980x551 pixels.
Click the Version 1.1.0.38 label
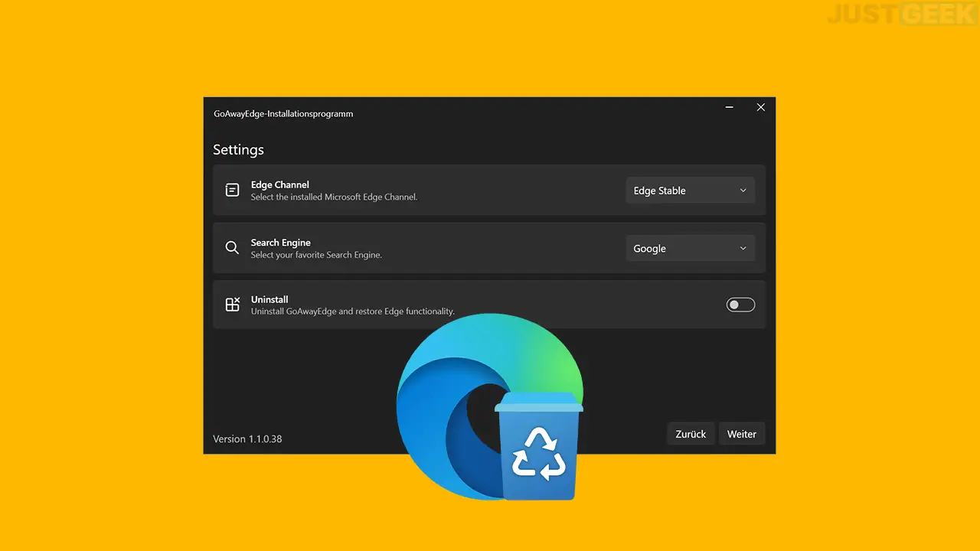(247, 439)
